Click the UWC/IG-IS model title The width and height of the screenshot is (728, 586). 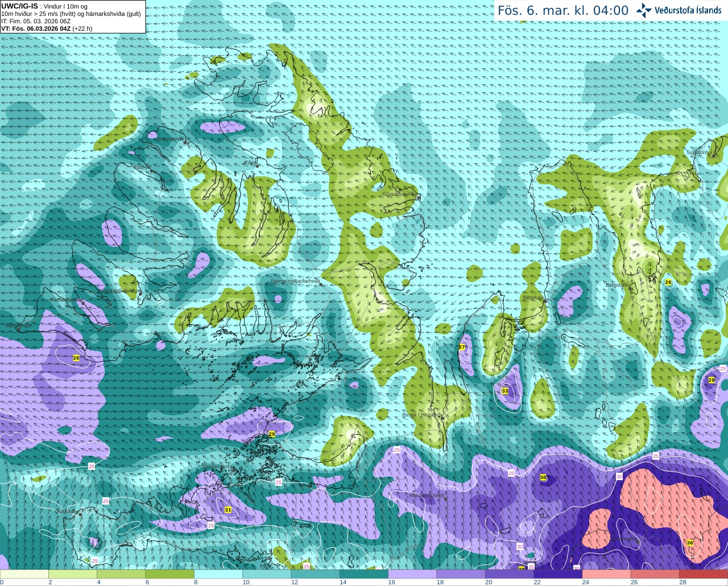19,6
